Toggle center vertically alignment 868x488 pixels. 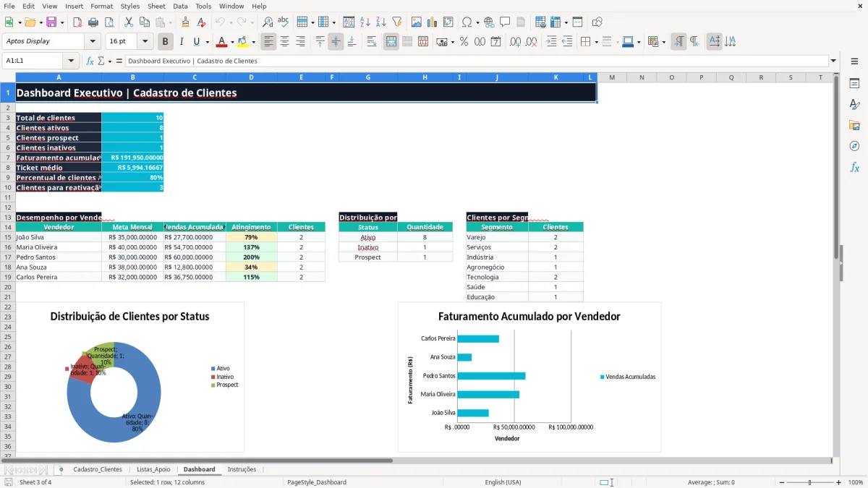pyautogui.click(x=336, y=42)
